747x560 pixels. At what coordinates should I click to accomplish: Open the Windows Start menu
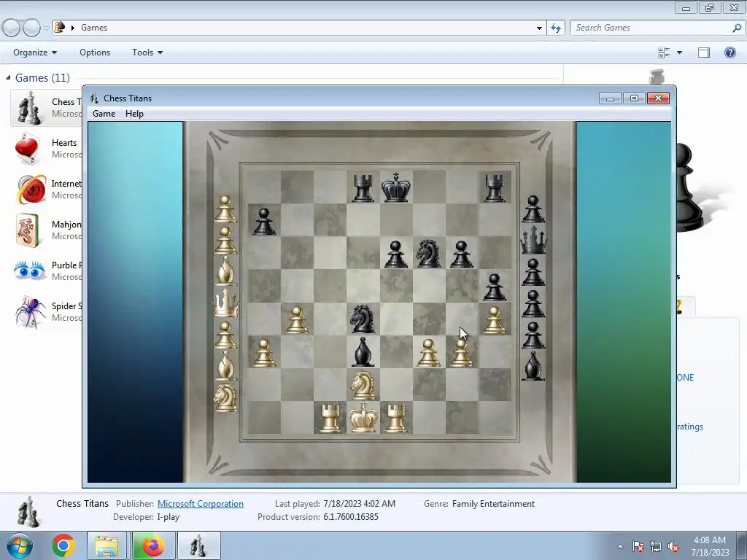[x=18, y=545]
